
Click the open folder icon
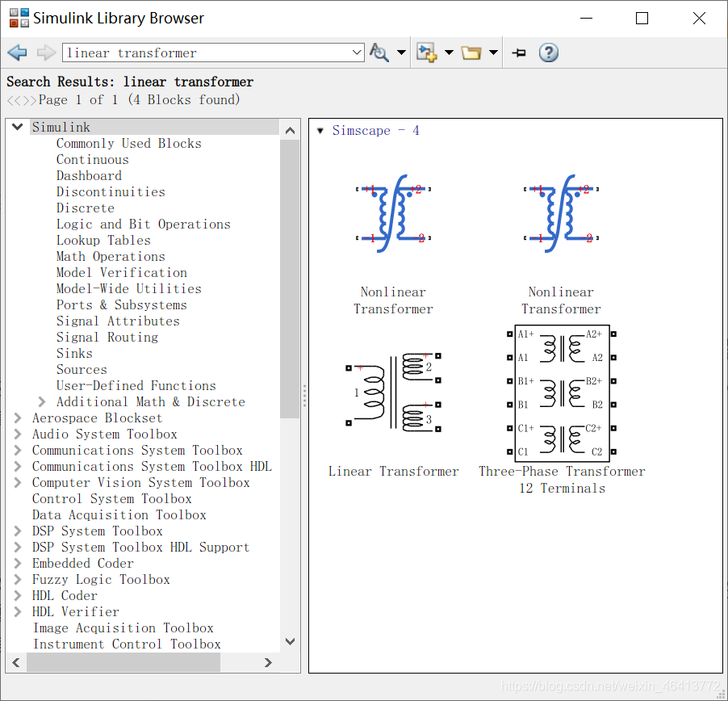471,52
